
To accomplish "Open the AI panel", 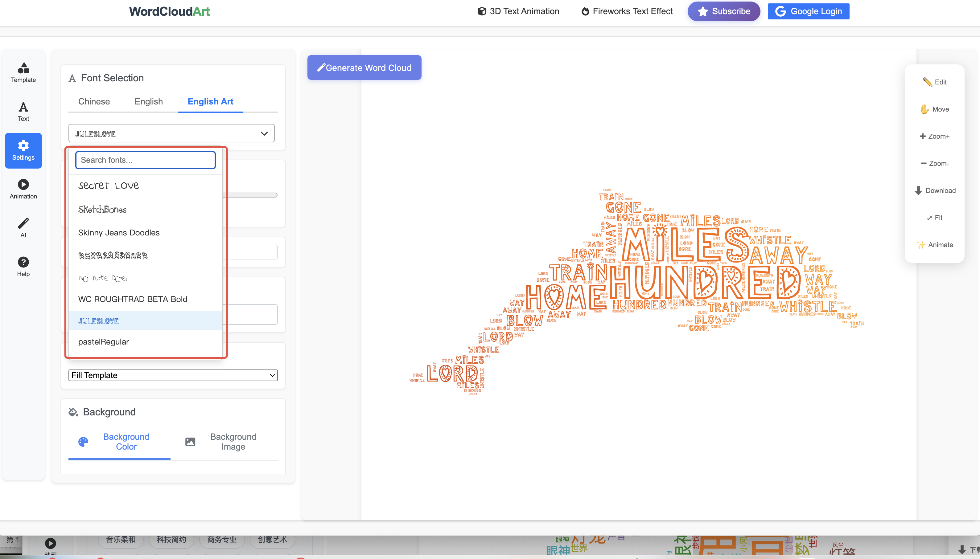I will point(23,227).
